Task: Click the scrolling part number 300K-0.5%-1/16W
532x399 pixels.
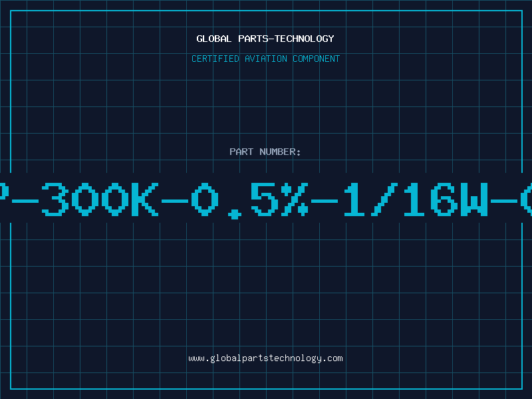Action: pyautogui.click(x=266, y=199)
